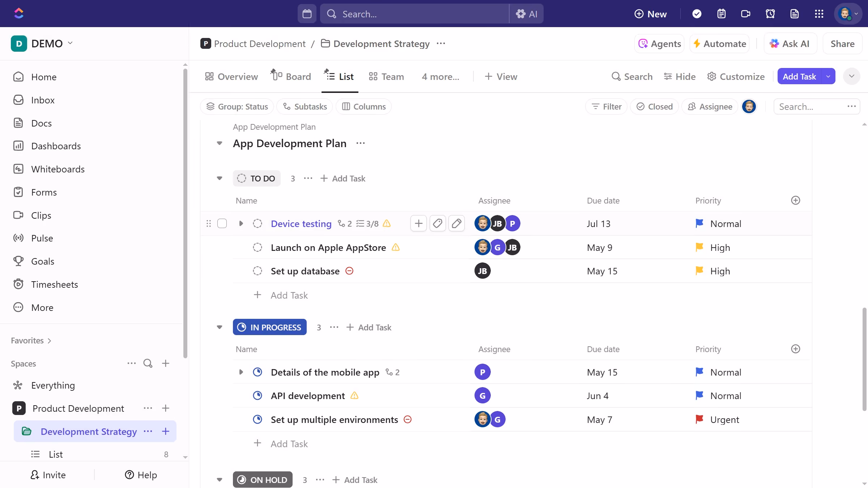The image size is (868, 488).
Task: Collapse the ON HOLD status group
Action: click(219, 480)
